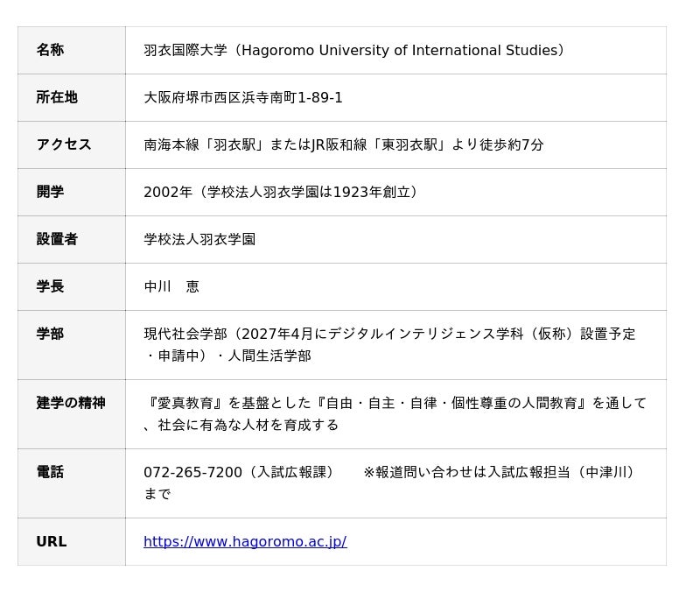Select the 南海本線「羽衣駅」 access text
Image resolution: width=700 pixels, height=592 pixels.
[x=206, y=144]
